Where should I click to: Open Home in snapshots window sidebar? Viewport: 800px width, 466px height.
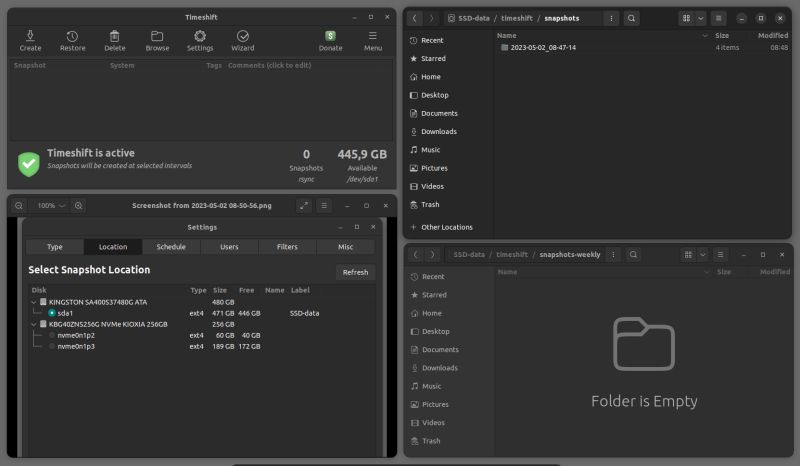click(430, 77)
